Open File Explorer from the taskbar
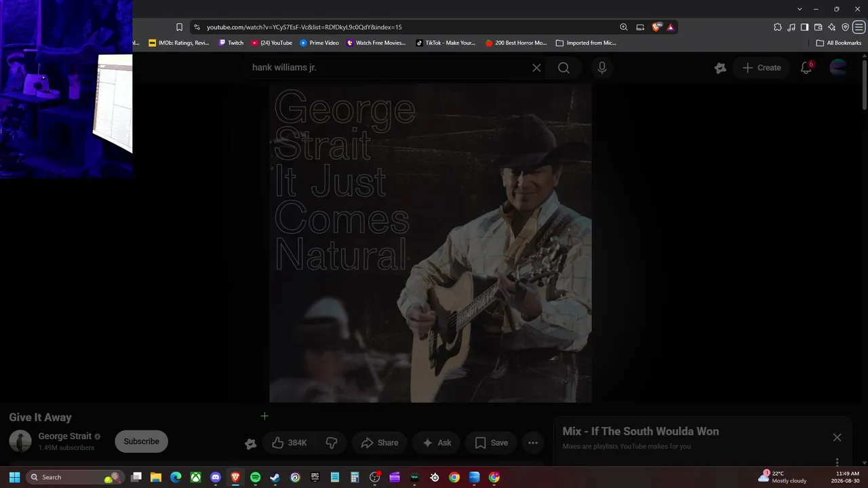This screenshot has height=488, width=868. pos(156,477)
